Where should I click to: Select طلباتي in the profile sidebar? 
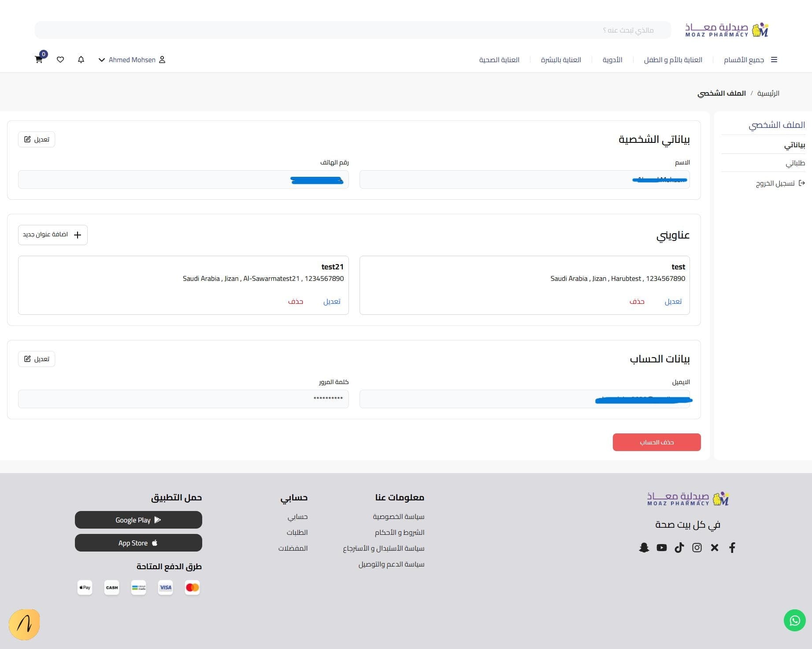point(795,163)
